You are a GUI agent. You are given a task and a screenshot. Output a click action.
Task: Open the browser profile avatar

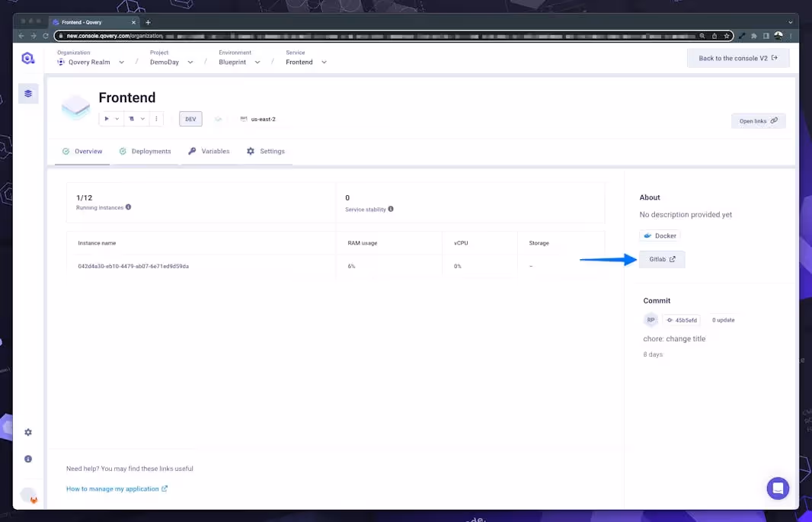tap(778, 36)
